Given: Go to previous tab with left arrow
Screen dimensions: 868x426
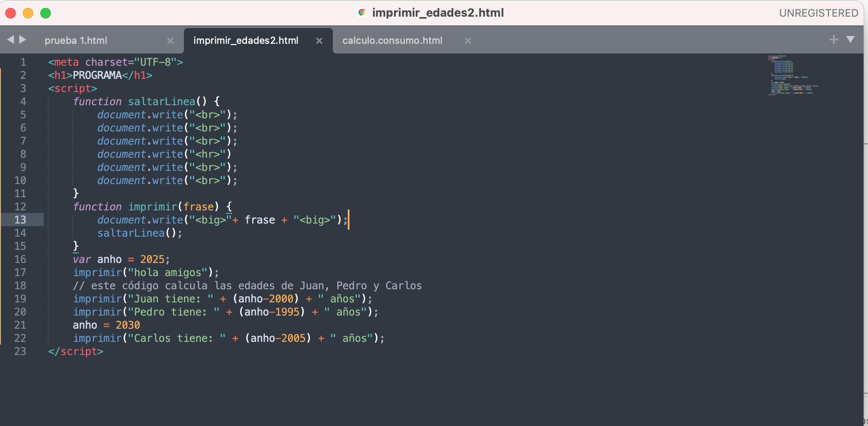Looking at the screenshot, I should click(11, 39).
